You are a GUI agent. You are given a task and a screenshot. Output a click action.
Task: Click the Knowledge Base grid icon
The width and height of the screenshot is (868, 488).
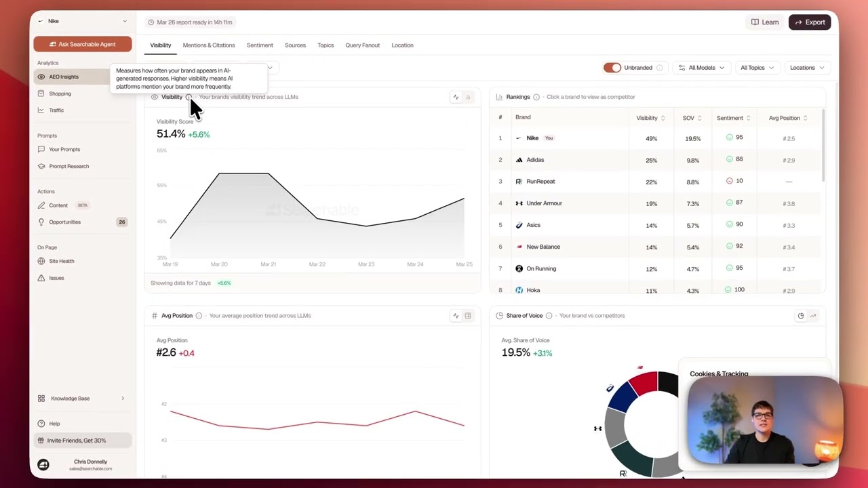tap(41, 399)
